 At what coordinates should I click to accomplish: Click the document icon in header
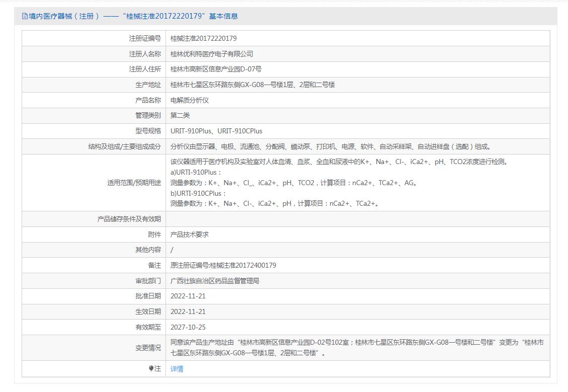tap(25, 16)
